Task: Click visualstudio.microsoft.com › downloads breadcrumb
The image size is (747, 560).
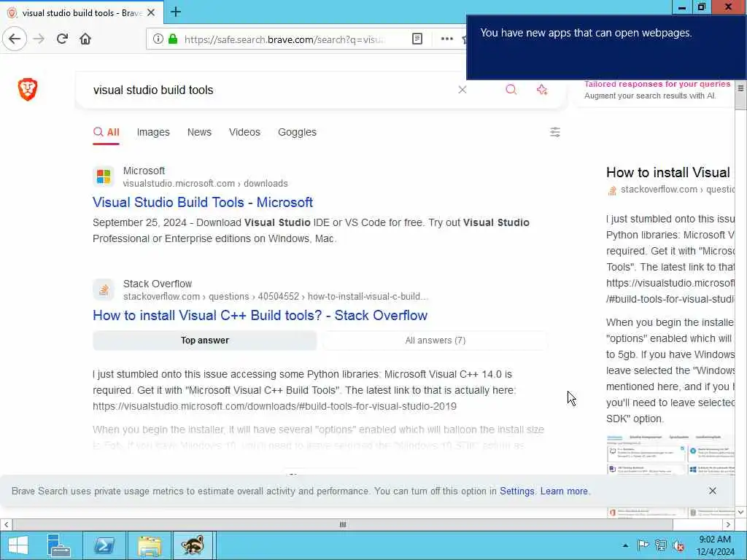Action: tap(205, 183)
